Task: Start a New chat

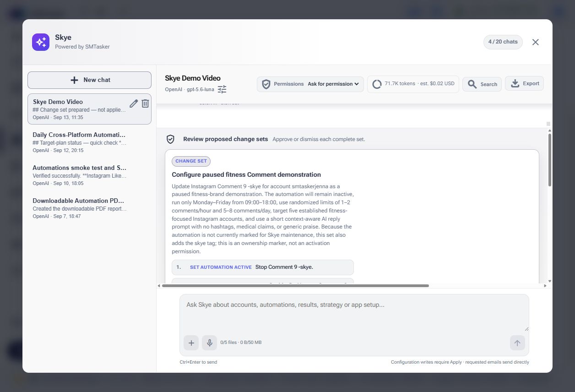Action: [89, 80]
